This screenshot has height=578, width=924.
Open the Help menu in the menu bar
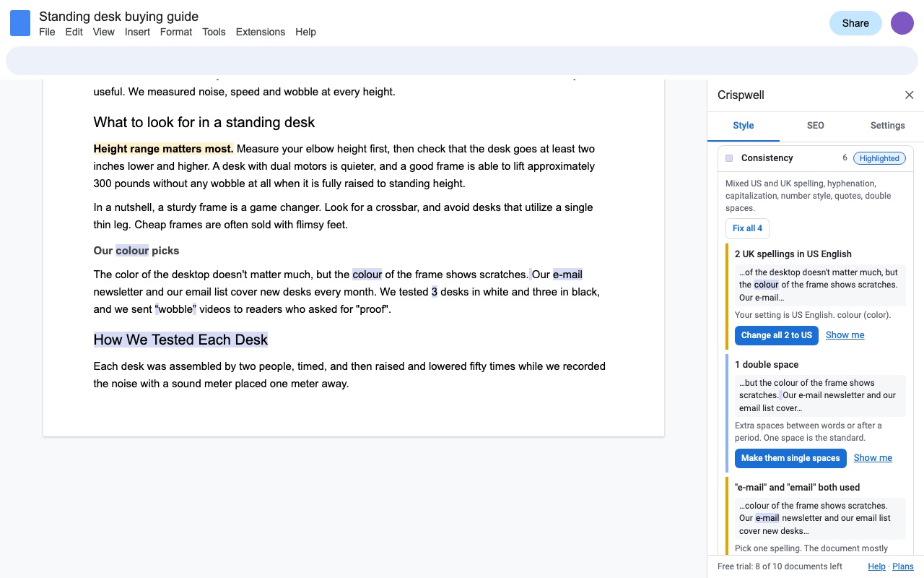pos(305,32)
